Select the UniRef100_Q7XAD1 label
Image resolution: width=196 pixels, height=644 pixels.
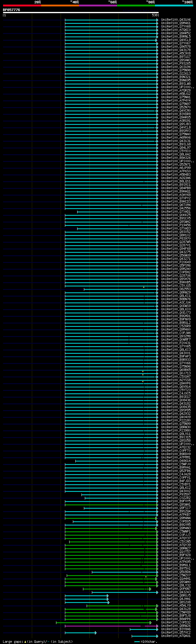(x=176, y=212)
